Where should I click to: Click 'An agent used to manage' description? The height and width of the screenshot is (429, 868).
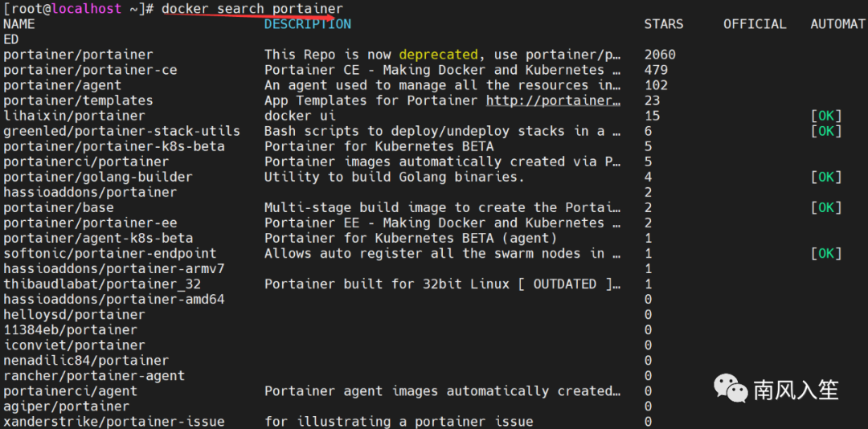442,86
